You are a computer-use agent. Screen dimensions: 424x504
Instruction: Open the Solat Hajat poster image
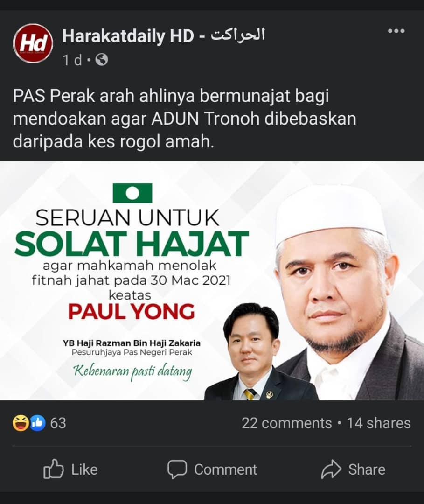[x=212, y=280]
